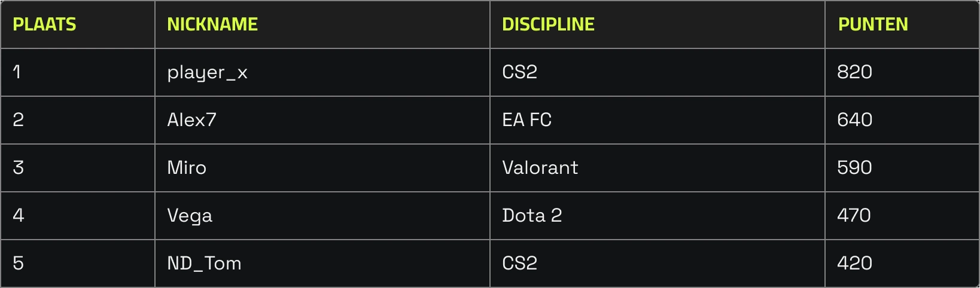
Task: Click the PUNTEN column header
Action: (873, 24)
